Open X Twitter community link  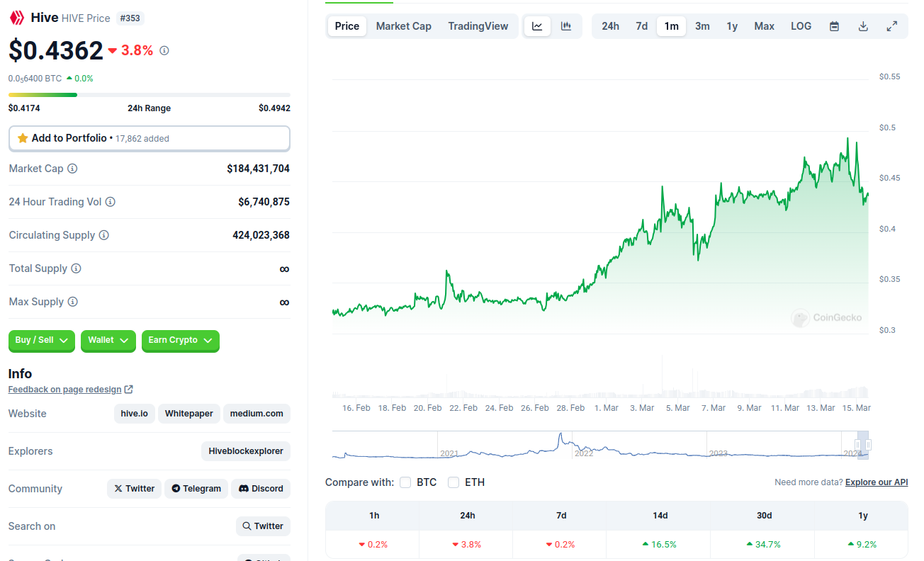point(135,489)
